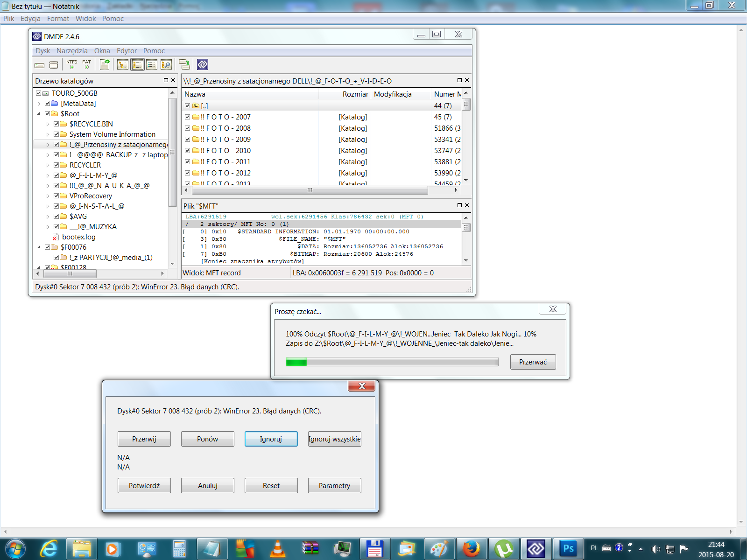Screen dimensions: 747x560
Task: Collapse the $Root tree node
Action: click(39, 114)
